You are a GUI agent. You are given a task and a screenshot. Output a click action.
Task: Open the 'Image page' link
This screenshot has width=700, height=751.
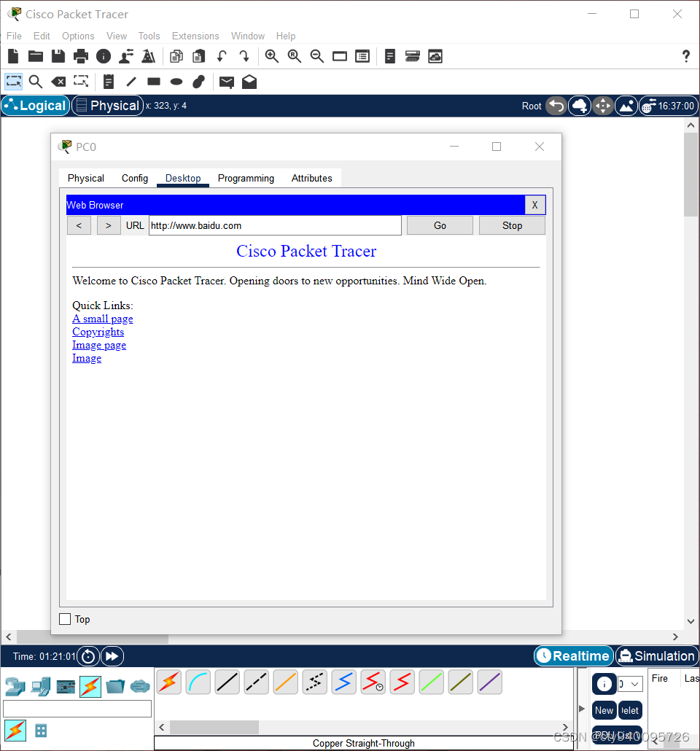pyautogui.click(x=99, y=346)
